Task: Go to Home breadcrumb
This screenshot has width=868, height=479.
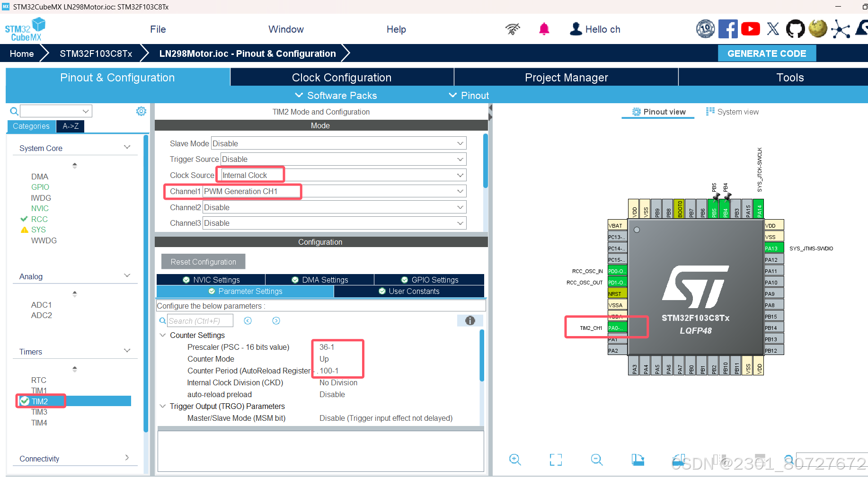Action: click(22, 53)
